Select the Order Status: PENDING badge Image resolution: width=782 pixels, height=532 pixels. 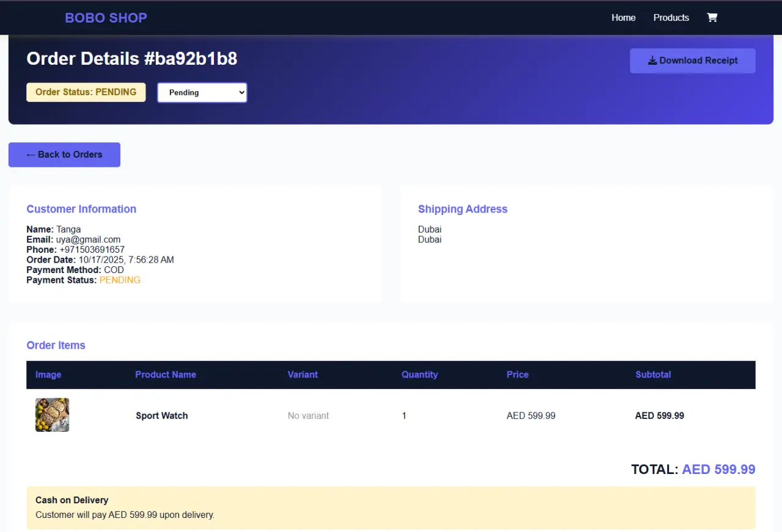pos(86,92)
